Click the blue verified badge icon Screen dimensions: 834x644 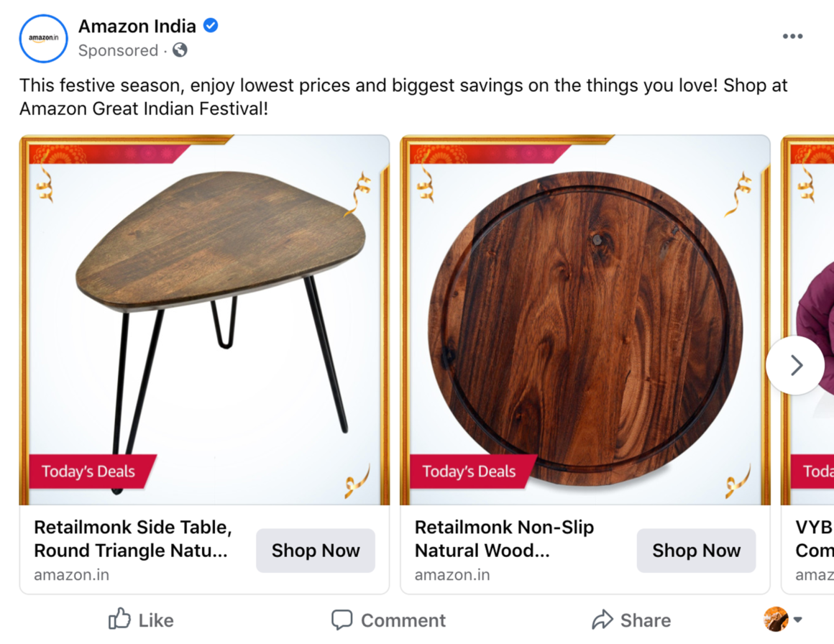[211, 26]
